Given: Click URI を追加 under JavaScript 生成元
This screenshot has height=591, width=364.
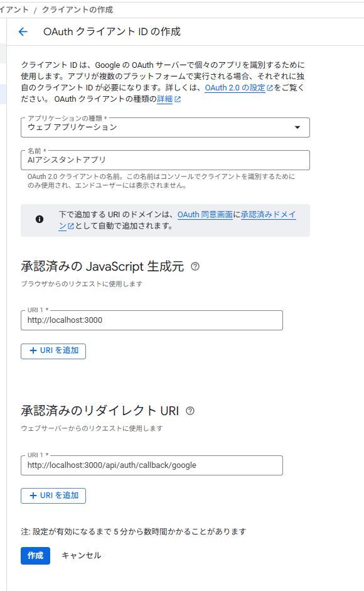Looking at the screenshot, I should [x=53, y=351].
